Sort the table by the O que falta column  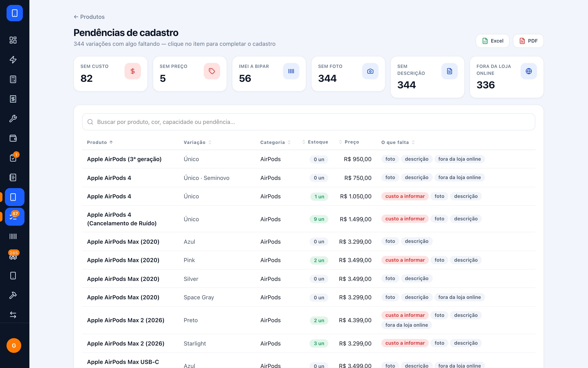point(398,142)
